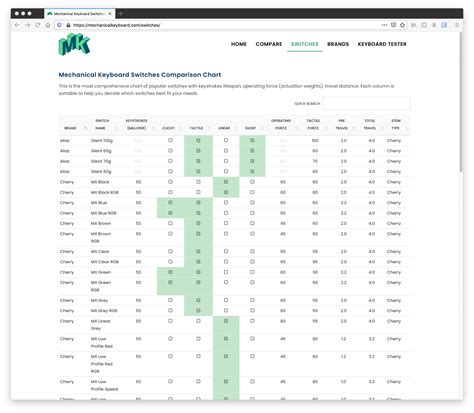Sort table by Silent column

[252, 128]
